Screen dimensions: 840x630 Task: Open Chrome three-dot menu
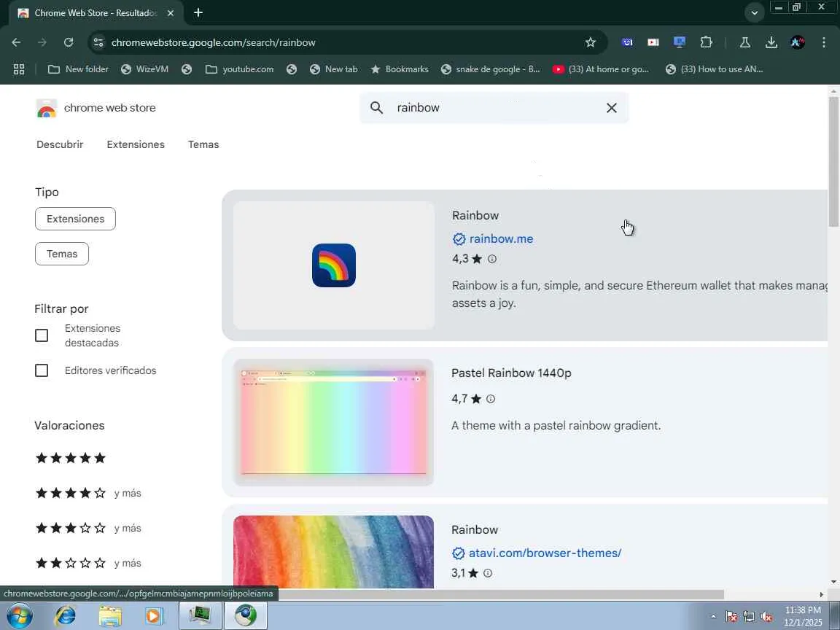click(x=824, y=42)
